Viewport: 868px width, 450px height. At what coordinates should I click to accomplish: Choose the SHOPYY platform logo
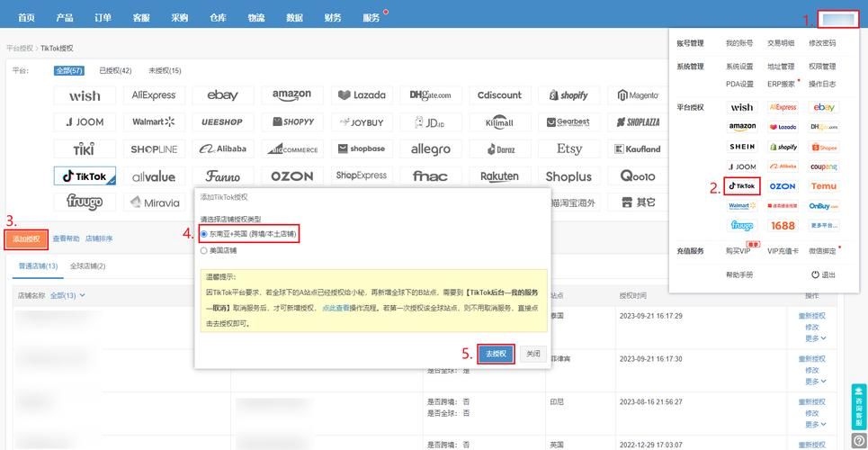coord(292,121)
